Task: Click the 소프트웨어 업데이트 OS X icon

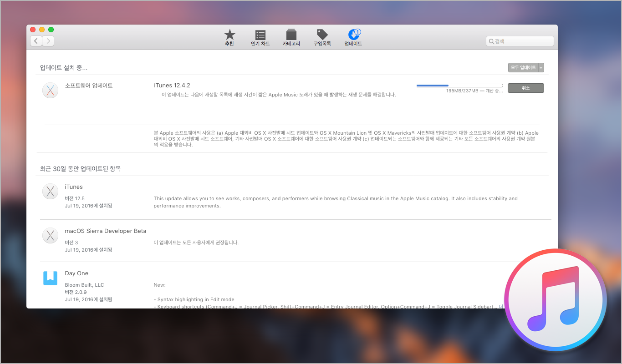Action: [x=50, y=90]
